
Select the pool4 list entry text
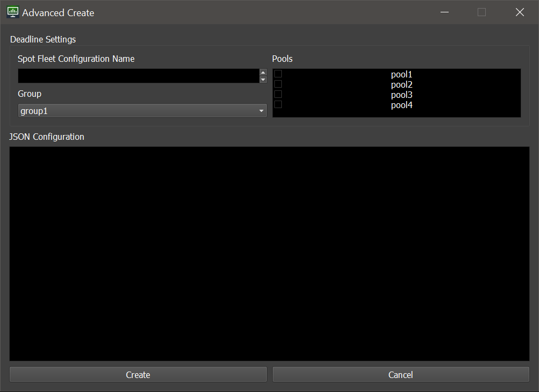click(x=401, y=105)
